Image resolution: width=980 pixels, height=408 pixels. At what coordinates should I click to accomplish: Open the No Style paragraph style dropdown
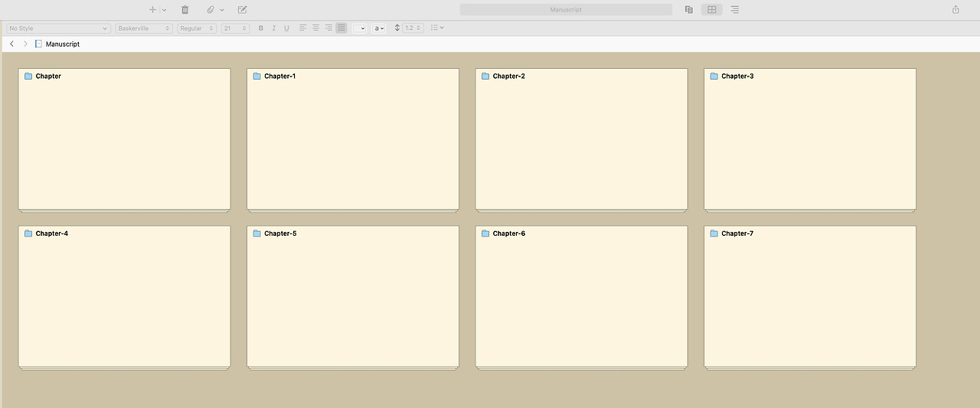point(58,28)
